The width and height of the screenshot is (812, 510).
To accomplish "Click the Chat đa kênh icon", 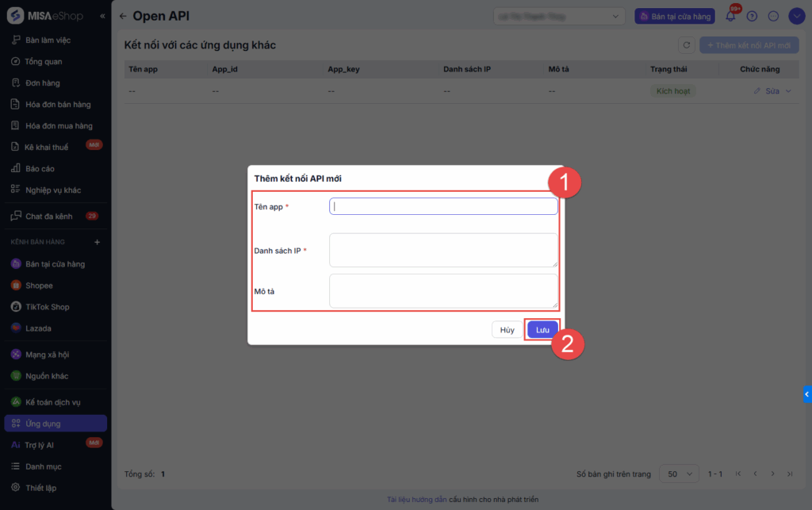I will click(x=16, y=216).
